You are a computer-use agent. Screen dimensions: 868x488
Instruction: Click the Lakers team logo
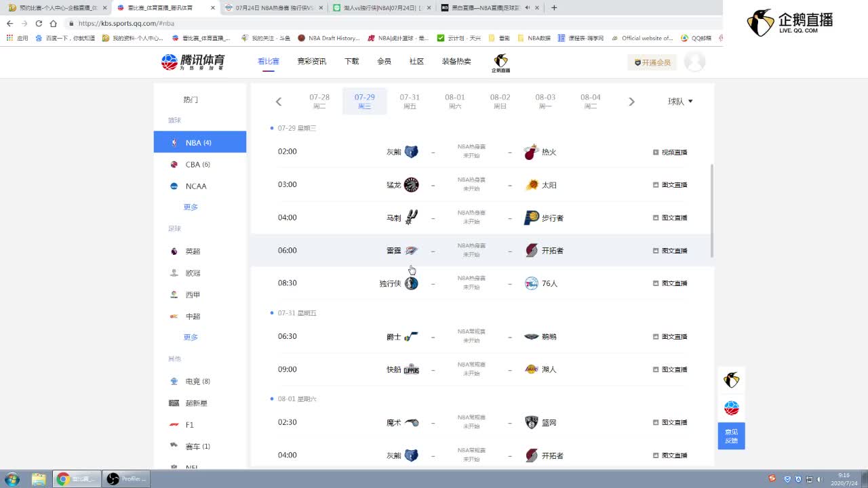(x=532, y=369)
